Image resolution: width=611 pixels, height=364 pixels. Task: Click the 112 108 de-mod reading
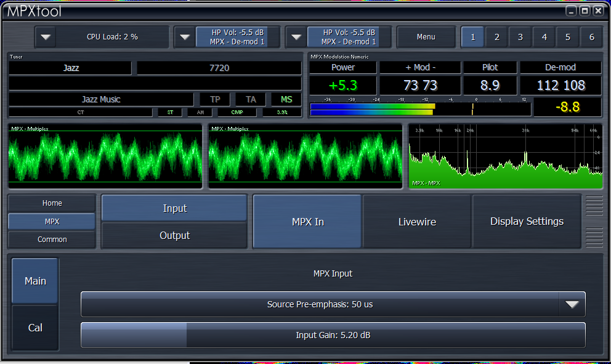(560, 86)
